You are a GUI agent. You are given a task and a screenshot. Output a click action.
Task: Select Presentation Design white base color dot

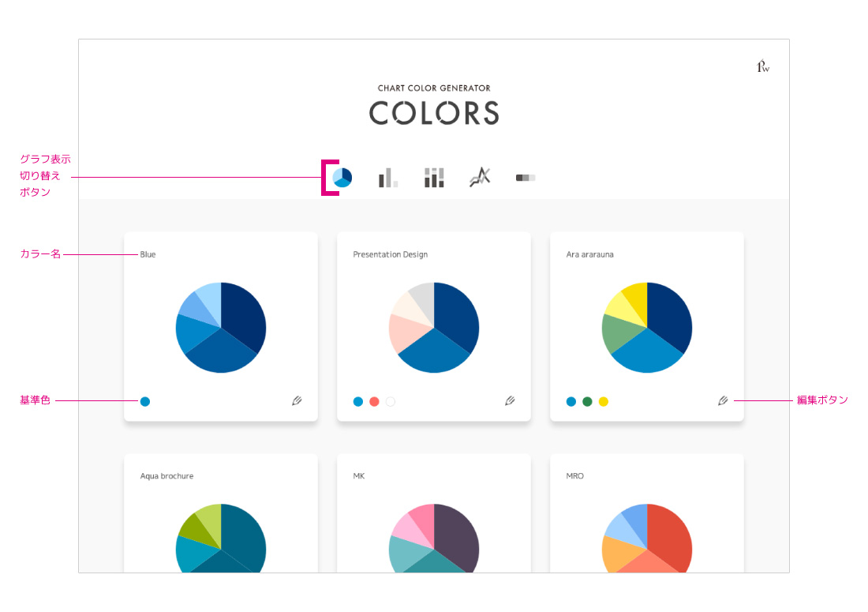tap(391, 401)
